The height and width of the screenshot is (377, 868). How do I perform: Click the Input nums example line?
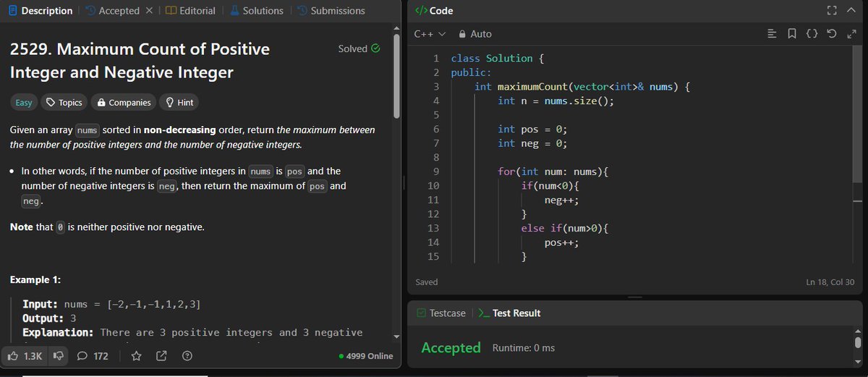pos(111,305)
